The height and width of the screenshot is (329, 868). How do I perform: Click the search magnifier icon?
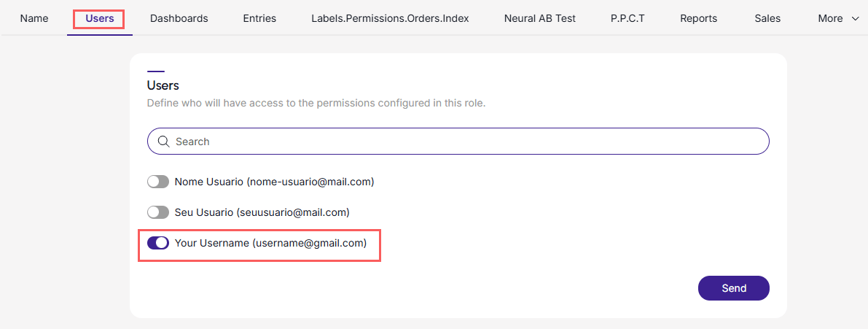[163, 142]
